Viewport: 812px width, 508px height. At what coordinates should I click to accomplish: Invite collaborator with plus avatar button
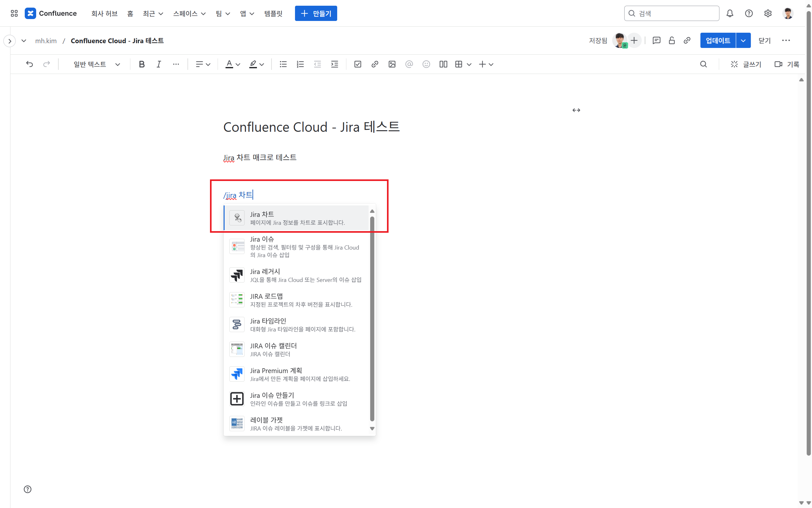(x=634, y=41)
